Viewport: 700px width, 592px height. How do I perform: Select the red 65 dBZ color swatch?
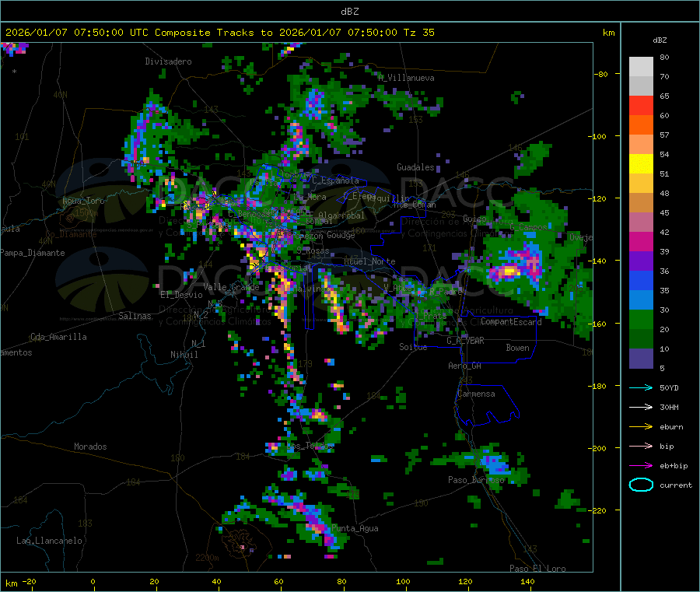tap(641, 105)
